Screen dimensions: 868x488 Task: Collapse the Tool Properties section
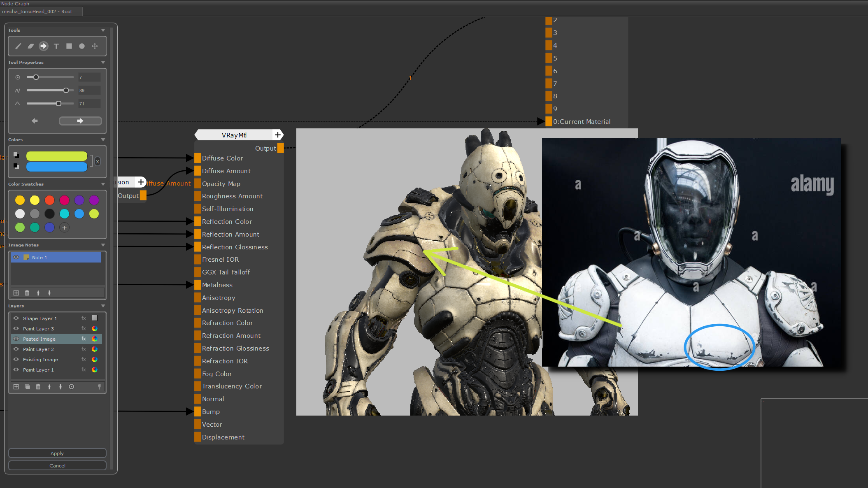click(103, 62)
